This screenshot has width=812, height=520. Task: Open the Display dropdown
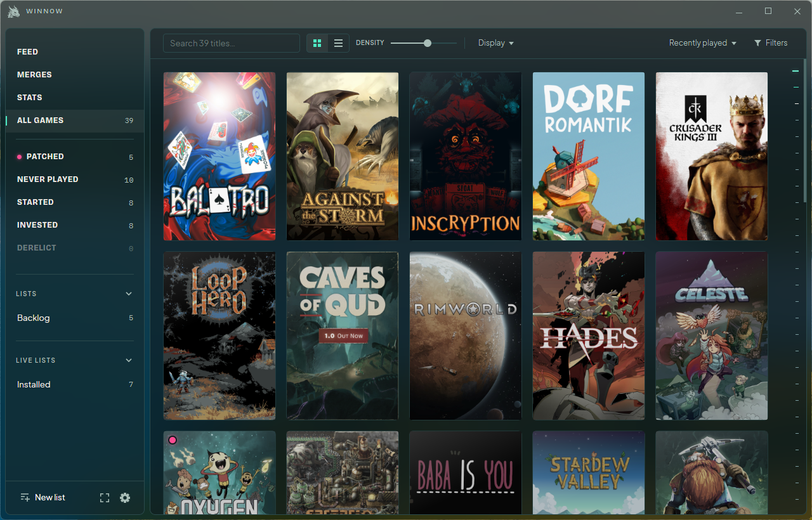(496, 43)
